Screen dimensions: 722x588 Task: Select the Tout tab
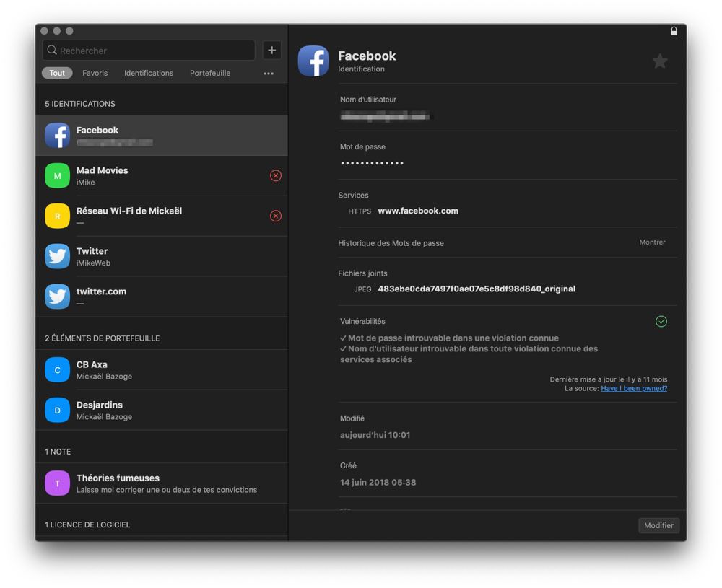tap(57, 73)
